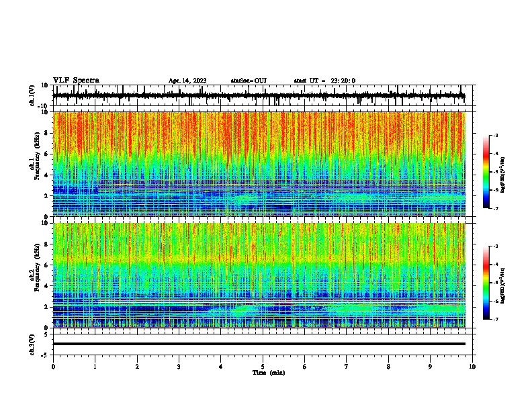532x411 pixels.
Task: Click the "station=OUI" header text
Action: (249, 81)
